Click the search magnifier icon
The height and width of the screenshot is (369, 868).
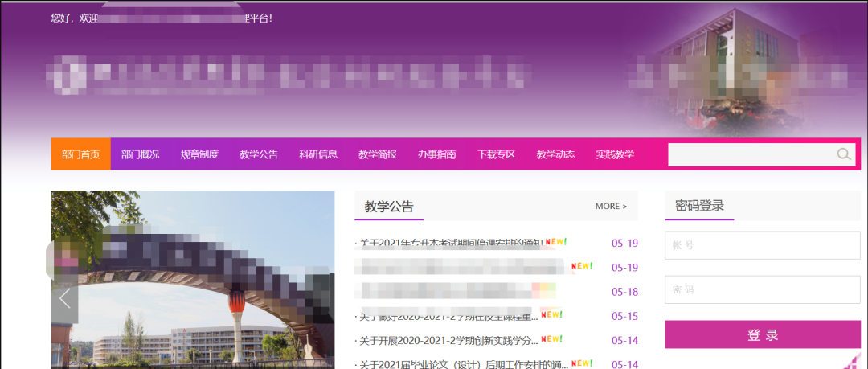point(844,154)
